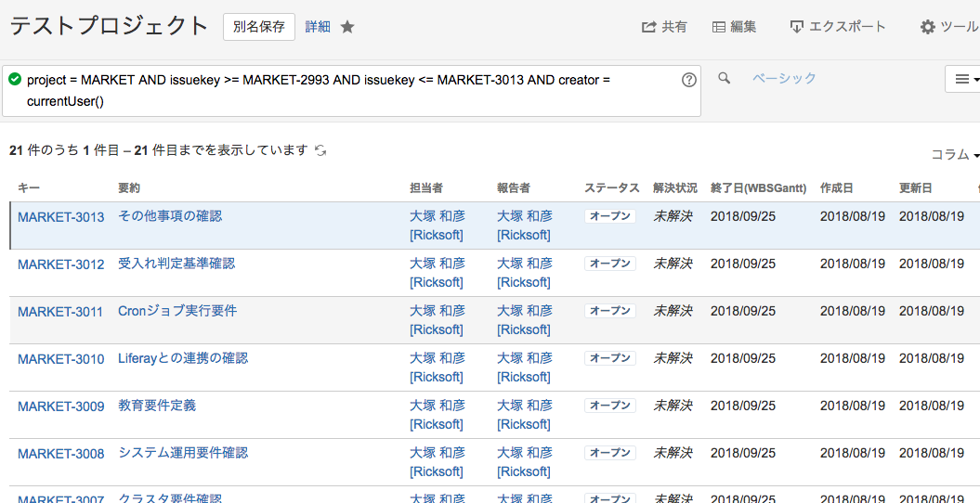Click the reporter 大塚 和彦 in MARKET-3012 row
The height and width of the screenshot is (503, 980).
tap(525, 273)
